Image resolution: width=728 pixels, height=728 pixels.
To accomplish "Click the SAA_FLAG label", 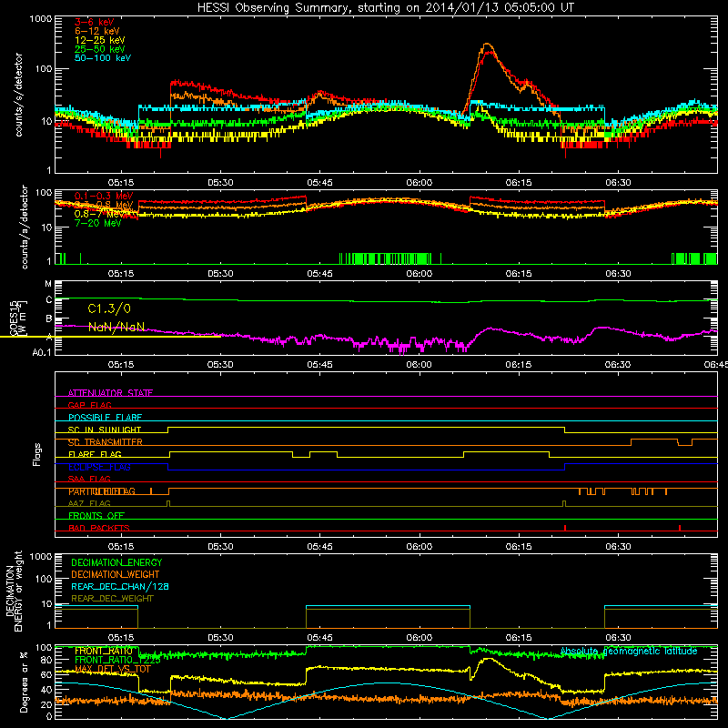I will 89,479.
